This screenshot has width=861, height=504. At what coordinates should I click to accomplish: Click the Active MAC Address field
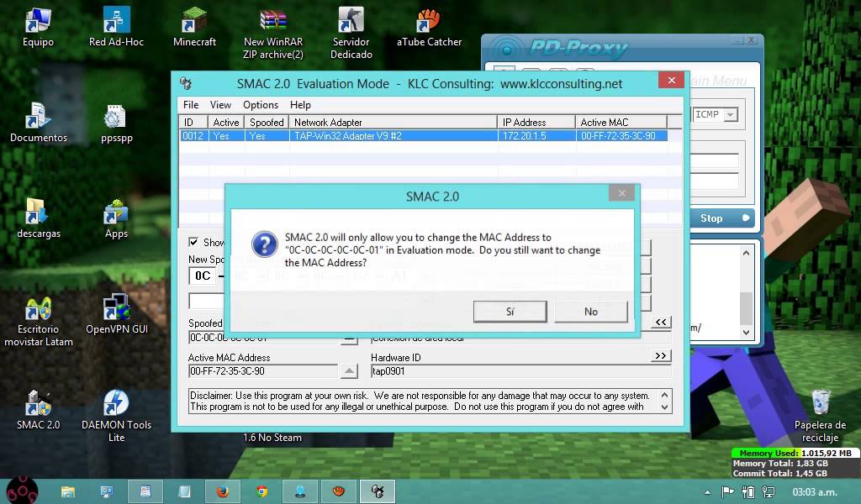coord(263,371)
